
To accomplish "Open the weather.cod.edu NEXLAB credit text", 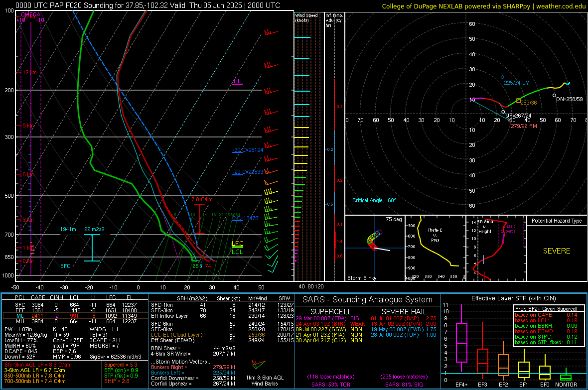I will tap(483, 6).
